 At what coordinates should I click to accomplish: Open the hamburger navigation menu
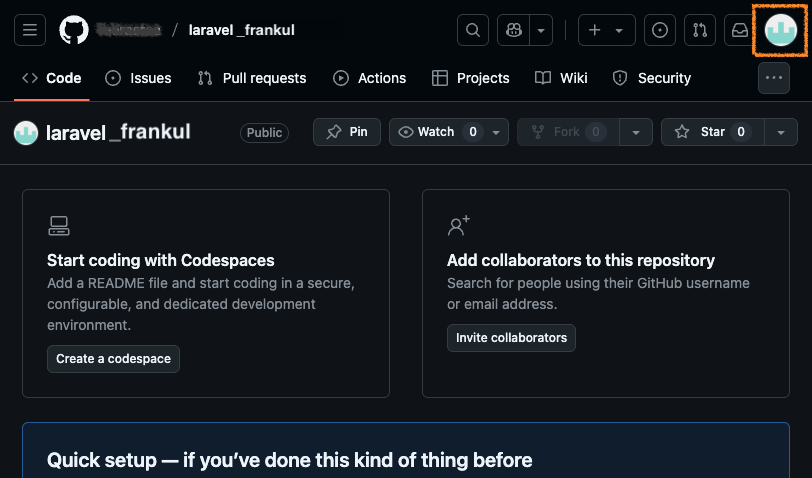tap(30, 30)
